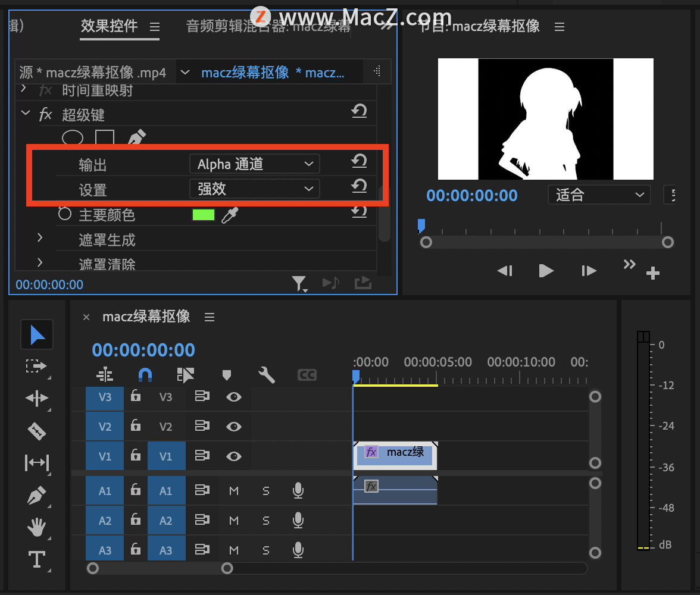Expand the 遮罩生成 section
Screen dimensions: 700x595
click(40, 237)
